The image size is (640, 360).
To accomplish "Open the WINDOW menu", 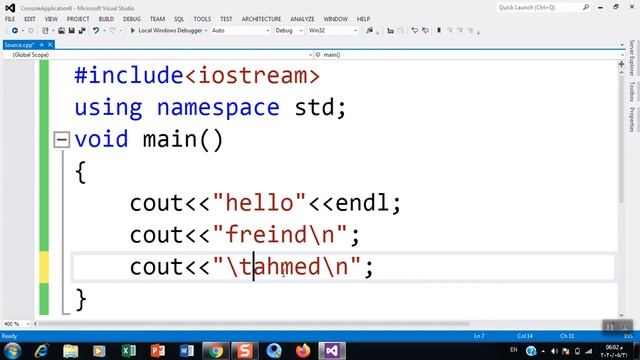I will 336,19.
